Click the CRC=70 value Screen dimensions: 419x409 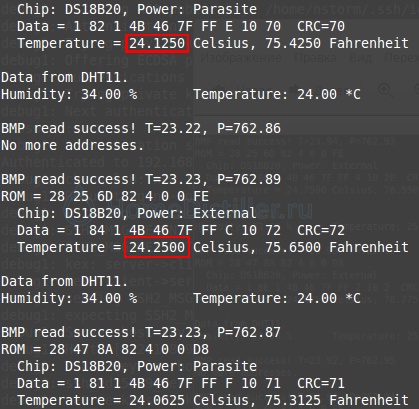[321, 26]
